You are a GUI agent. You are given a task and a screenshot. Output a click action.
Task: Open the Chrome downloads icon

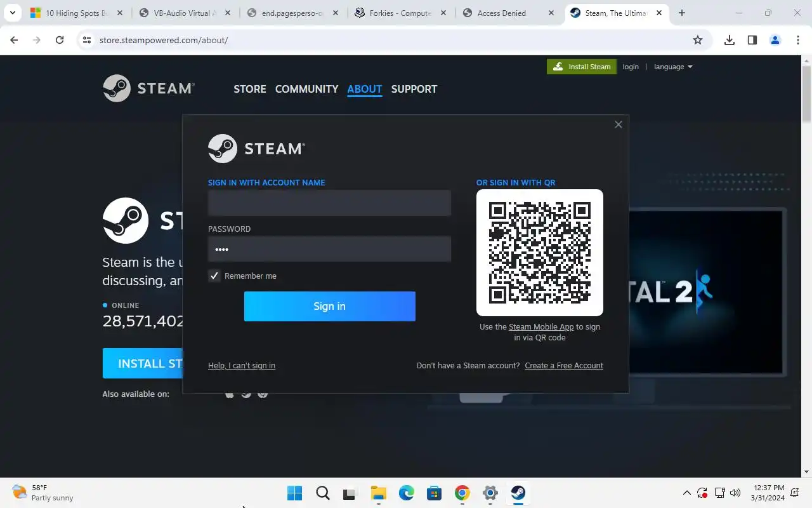click(x=730, y=40)
